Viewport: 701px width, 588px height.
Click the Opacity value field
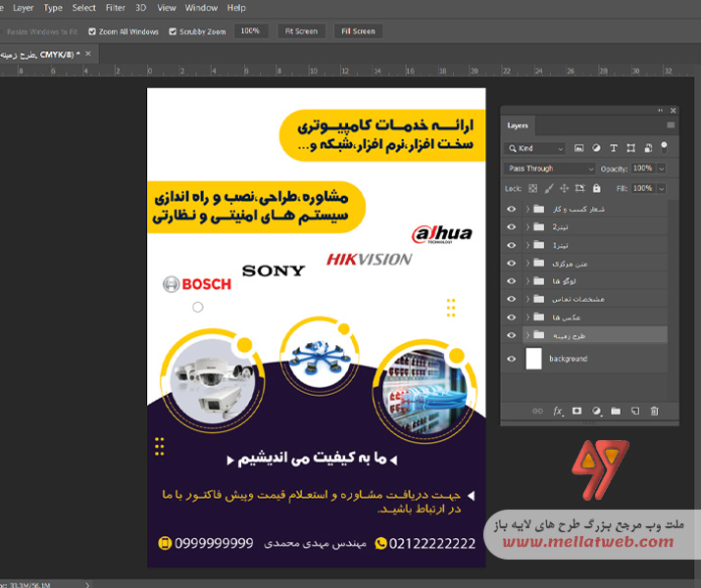click(x=643, y=169)
